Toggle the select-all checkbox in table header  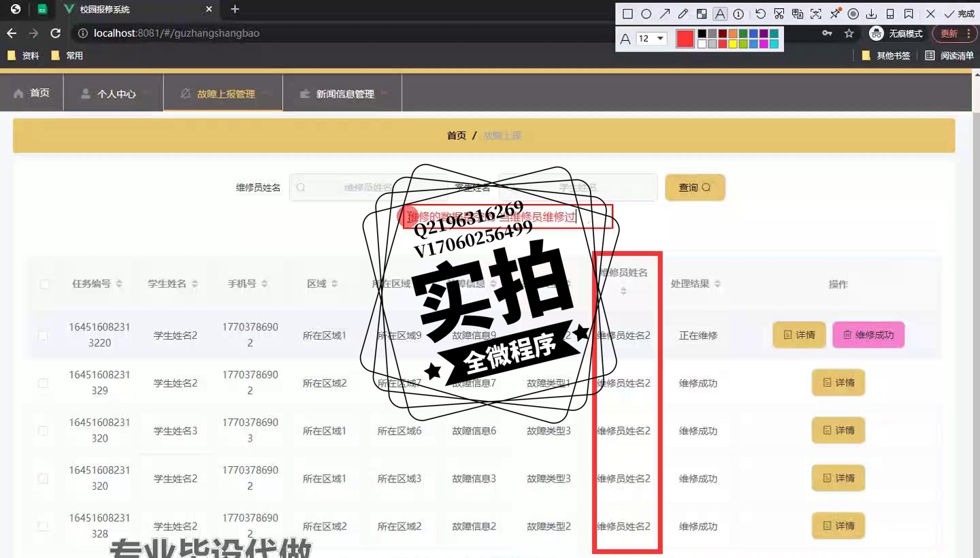[44, 284]
